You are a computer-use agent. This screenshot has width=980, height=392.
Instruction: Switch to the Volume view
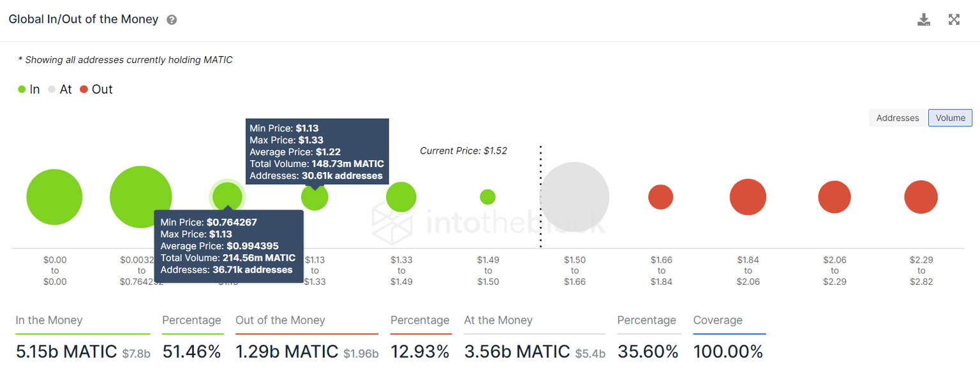click(950, 118)
